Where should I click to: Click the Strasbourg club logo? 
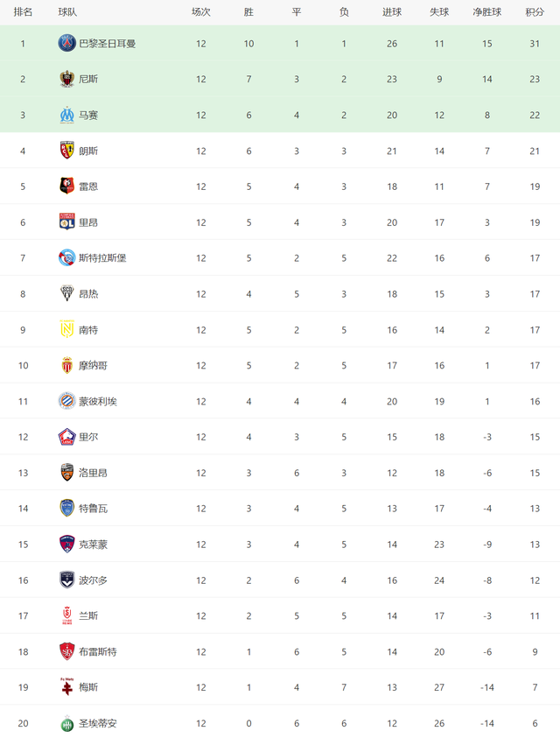click(66, 258)
